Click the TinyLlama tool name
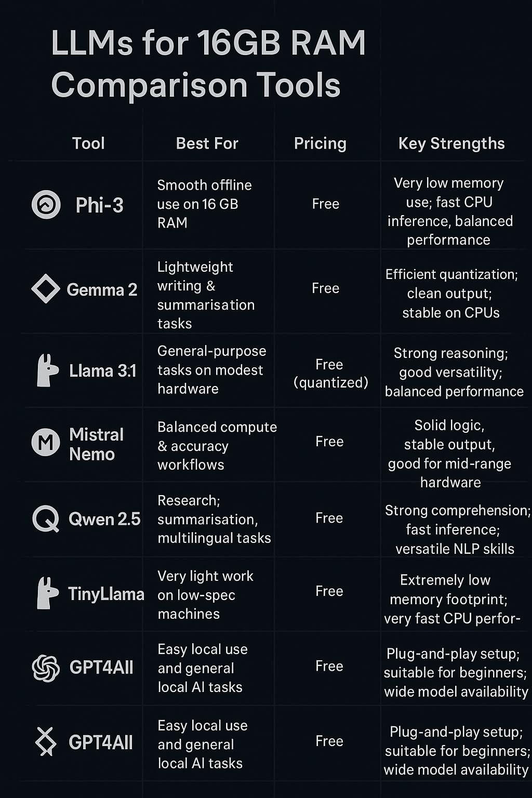Viewport: 532px width, 798px height. pyautogui.click(x=106, y=594)
